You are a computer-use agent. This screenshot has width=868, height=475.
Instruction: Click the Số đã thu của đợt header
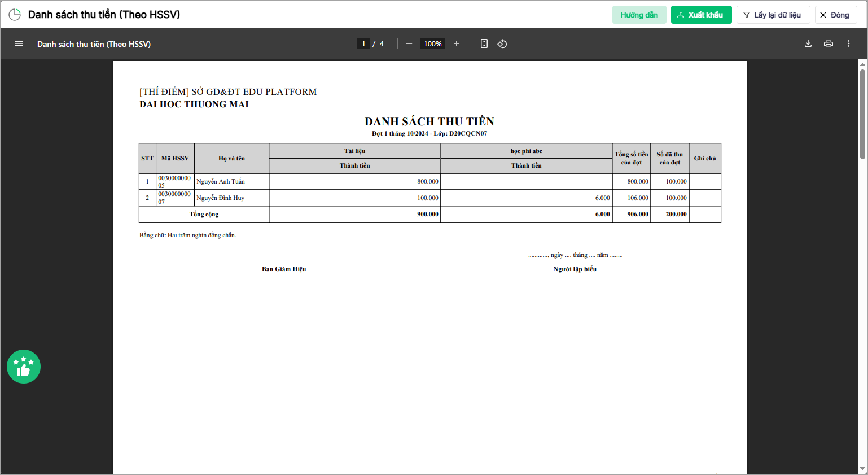coord(670,158)
